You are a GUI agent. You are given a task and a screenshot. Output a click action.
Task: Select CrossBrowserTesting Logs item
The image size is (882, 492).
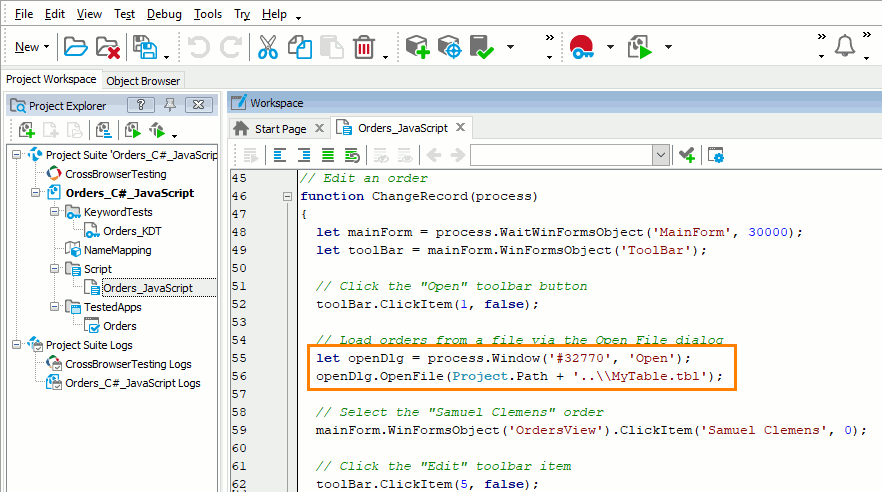128,364
